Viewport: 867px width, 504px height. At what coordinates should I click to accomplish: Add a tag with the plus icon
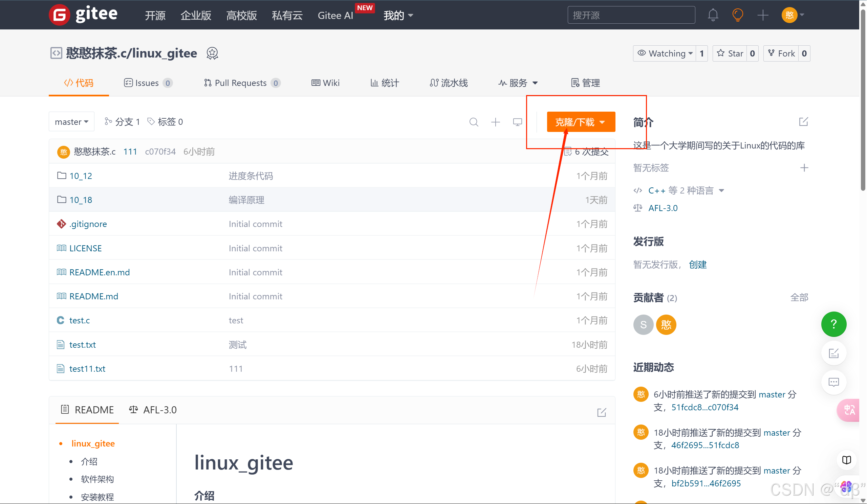(x=804, y=168)
